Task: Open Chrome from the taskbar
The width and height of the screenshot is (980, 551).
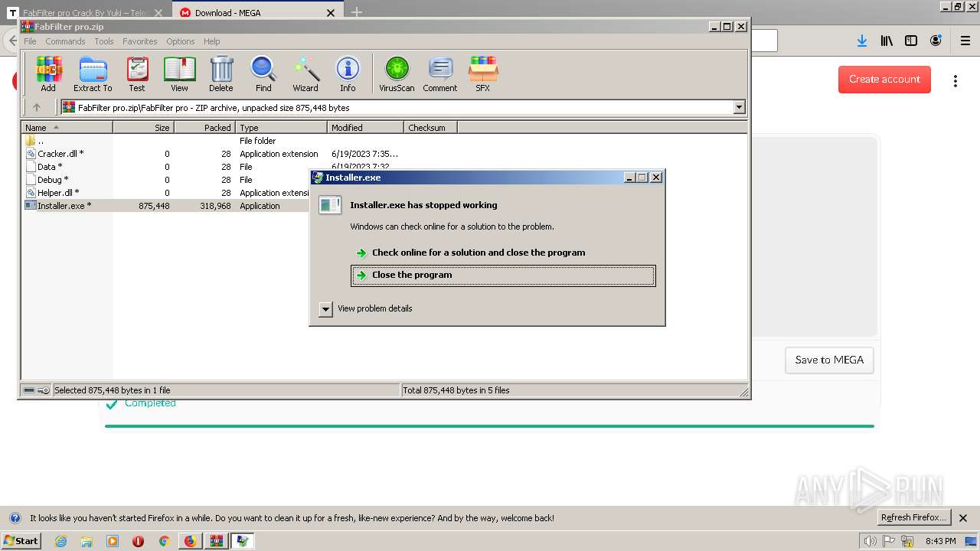Action: pyautogui.click(x=164, y=541)
